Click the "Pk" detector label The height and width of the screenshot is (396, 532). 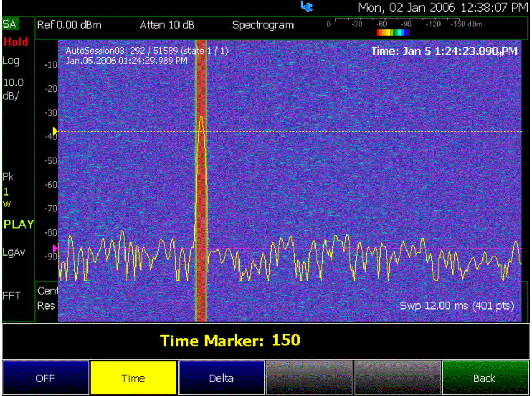pyautogui.click(x=8, y=177)
